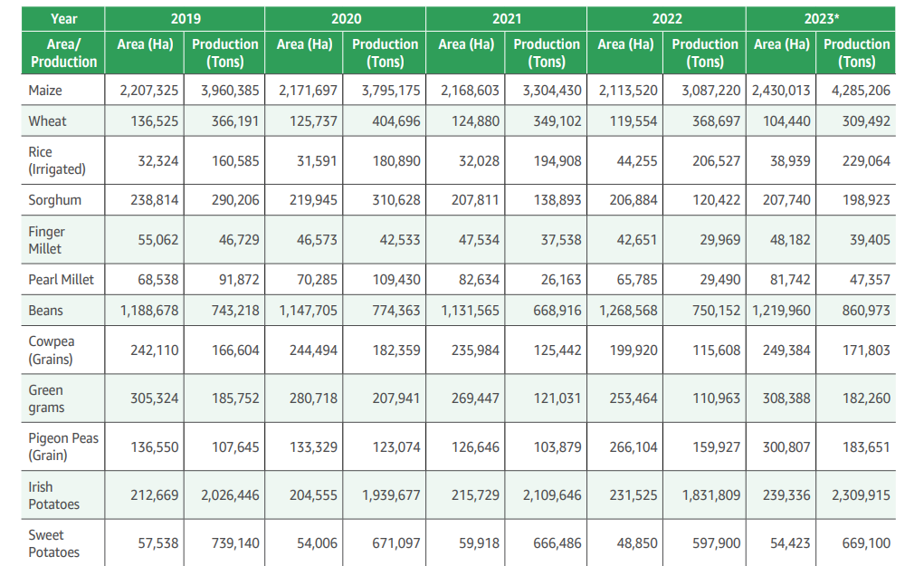
Task: Select Sweet Potatoes 2020 area value 54,006
Action: coord(318,543)
